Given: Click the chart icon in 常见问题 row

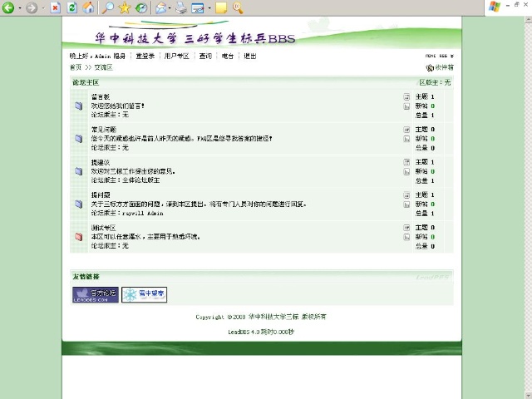Looking at the screenshot, I should pos(406,139).
